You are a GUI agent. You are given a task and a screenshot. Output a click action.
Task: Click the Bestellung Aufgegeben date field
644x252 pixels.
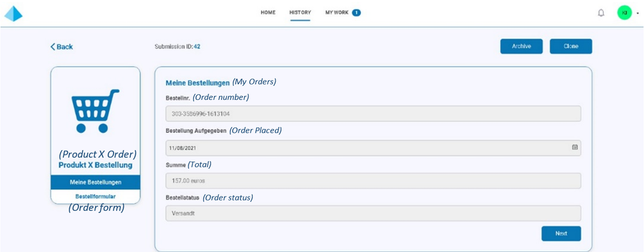coord(373,148)
